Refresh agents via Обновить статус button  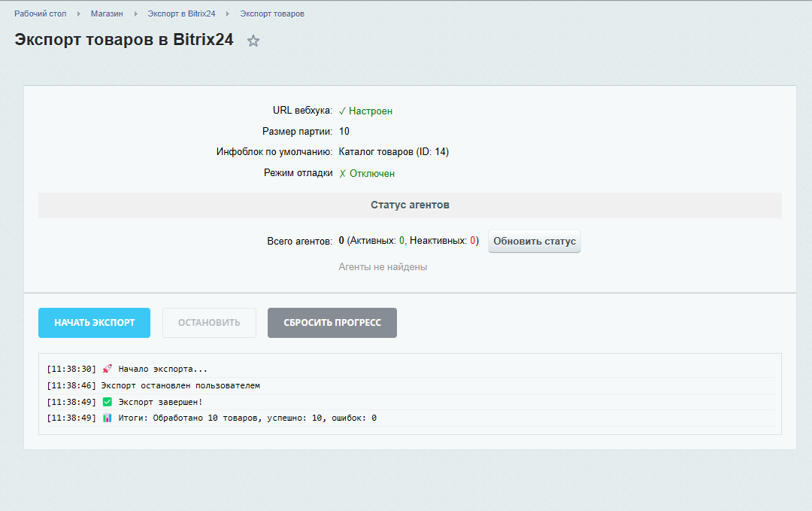[x=535, y=241]
